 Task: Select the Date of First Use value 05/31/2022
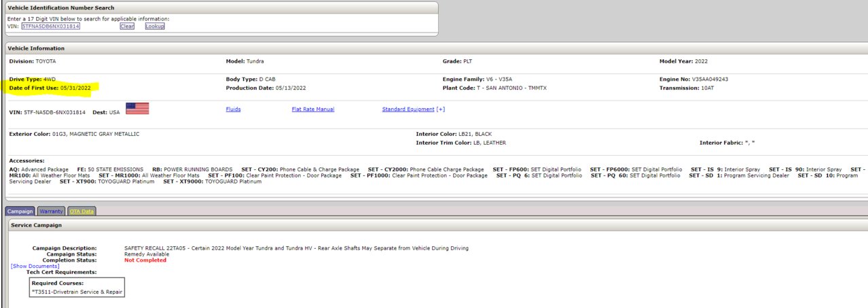[x=75, y=88]
